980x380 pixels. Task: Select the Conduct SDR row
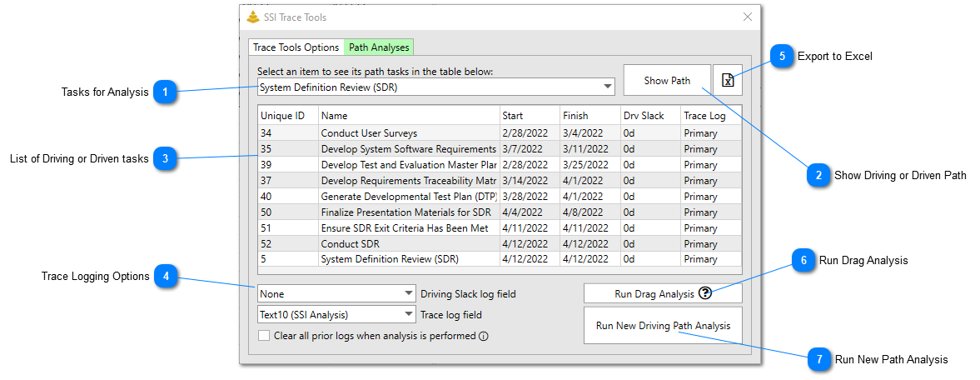tap(500, 243)
